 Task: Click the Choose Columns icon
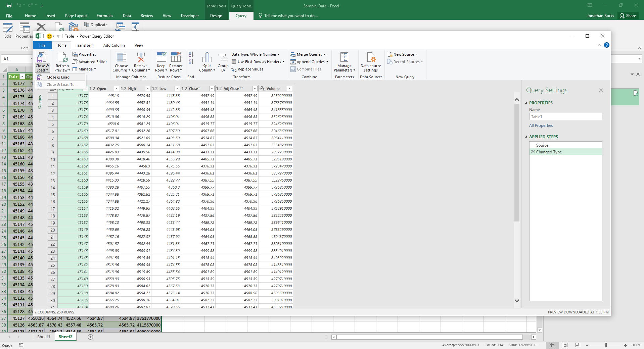coord(121,57)
